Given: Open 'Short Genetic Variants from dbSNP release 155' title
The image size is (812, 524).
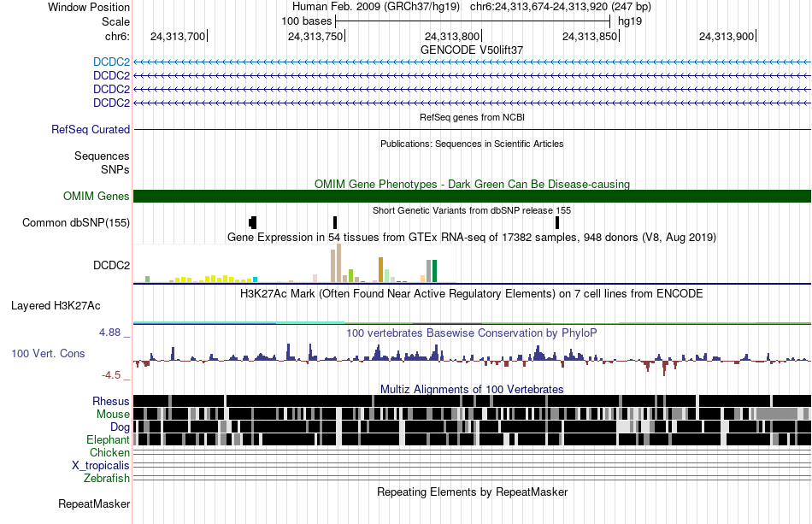Looking at the screenshot, I should click(x=472, y=210).
